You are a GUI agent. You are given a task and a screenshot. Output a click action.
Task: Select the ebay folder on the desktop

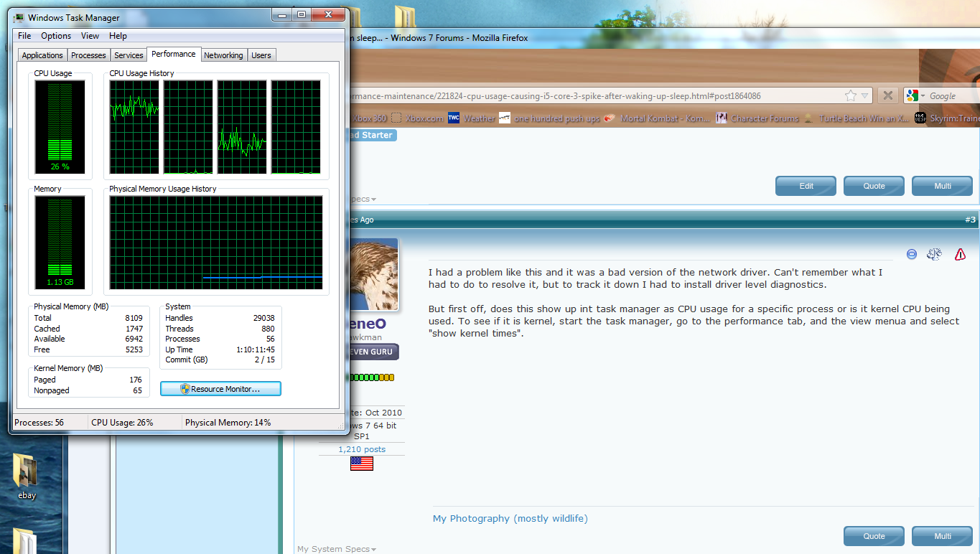pos(26,476)
